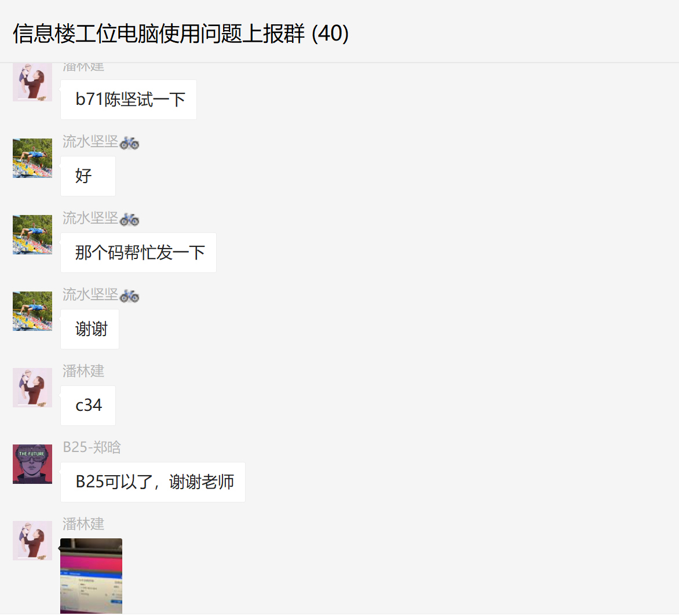Click 潘林建's avatar beside the image message
This screenshot has height=616, width=679.
(x=32, y=541)
